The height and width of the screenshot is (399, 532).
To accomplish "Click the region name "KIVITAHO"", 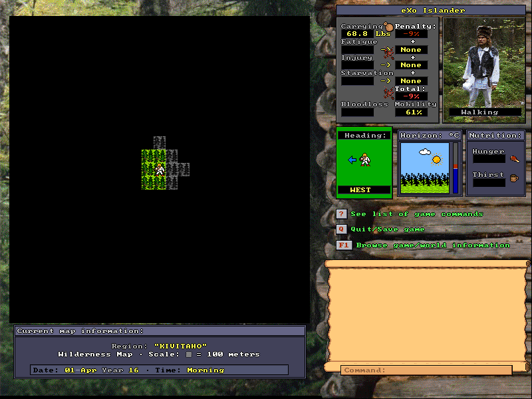I will (180, 346).
